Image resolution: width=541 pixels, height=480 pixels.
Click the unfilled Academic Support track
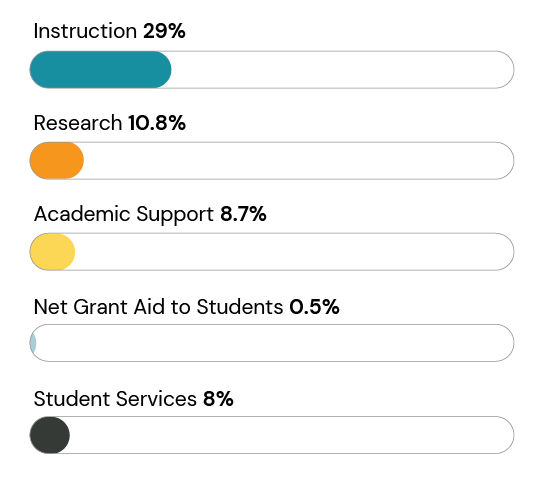pyautogui.click(x=295, y=252)
